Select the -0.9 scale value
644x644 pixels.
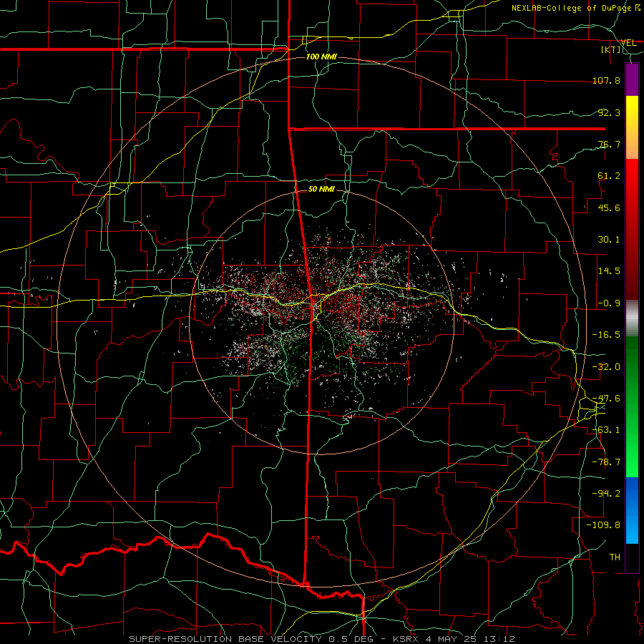pyautogui.click(x=609, y=303)
